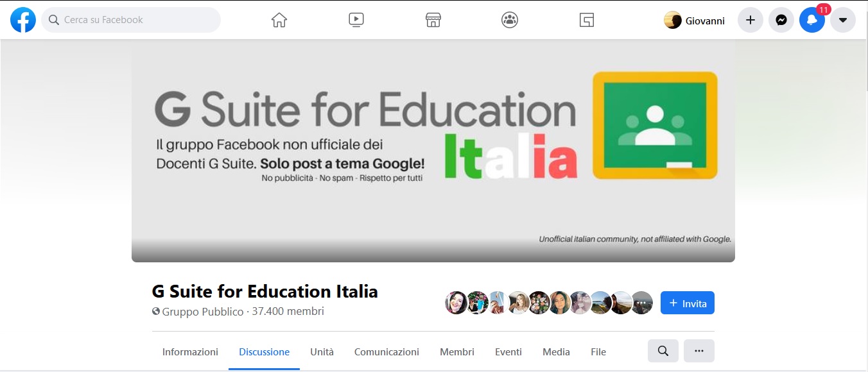
Task: Select the group search magnifier icon
Action: (x=663, y=351)
